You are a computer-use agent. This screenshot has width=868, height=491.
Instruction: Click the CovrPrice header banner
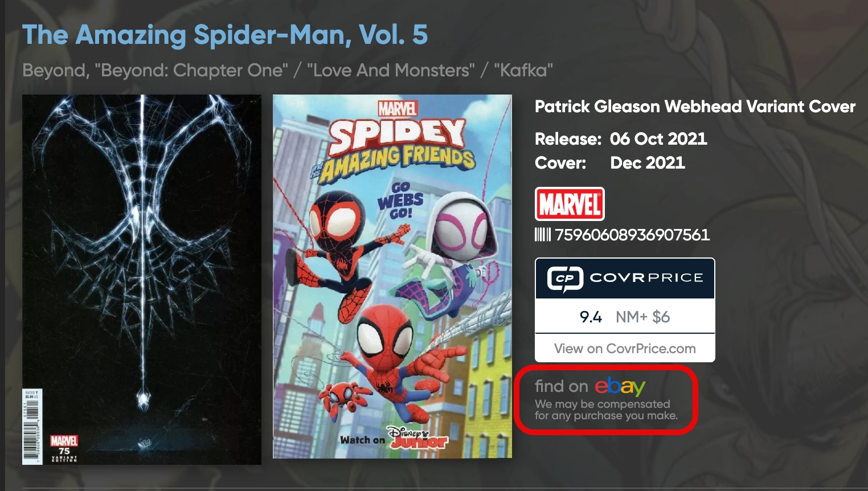tap(625, 279)
